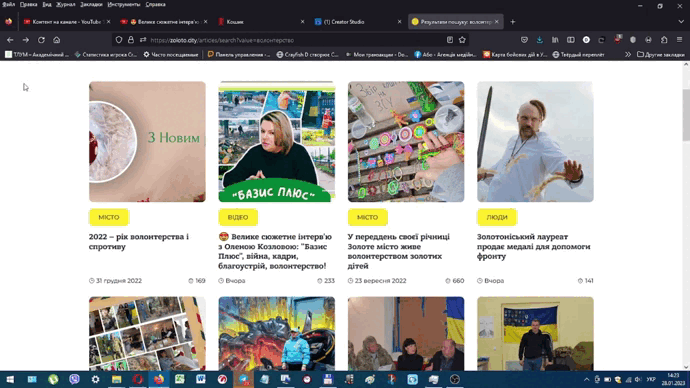The height and width of the screenshot is (388, 690).
Task: Open the browser home page icon
Action: coord(57,40)
